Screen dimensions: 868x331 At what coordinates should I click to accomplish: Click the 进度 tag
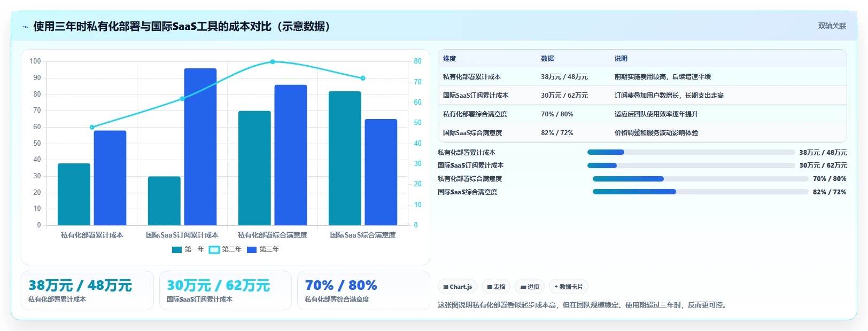click(x=530, y=287)
